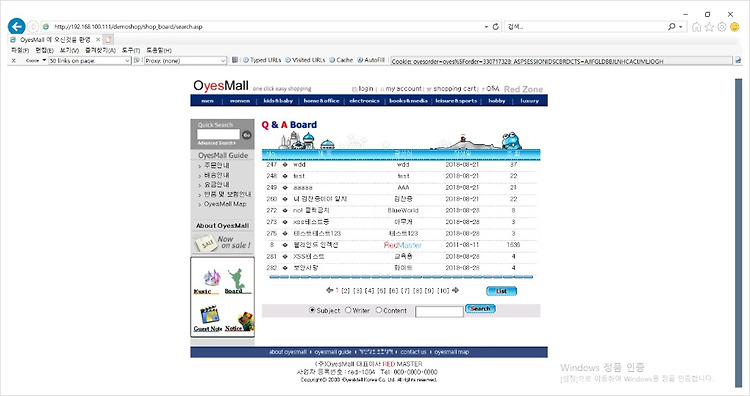The height and width of the screenshot is (396, 750).
Task: Click the edit cookie icon at toolbar end
Action: tap(738, 61)
